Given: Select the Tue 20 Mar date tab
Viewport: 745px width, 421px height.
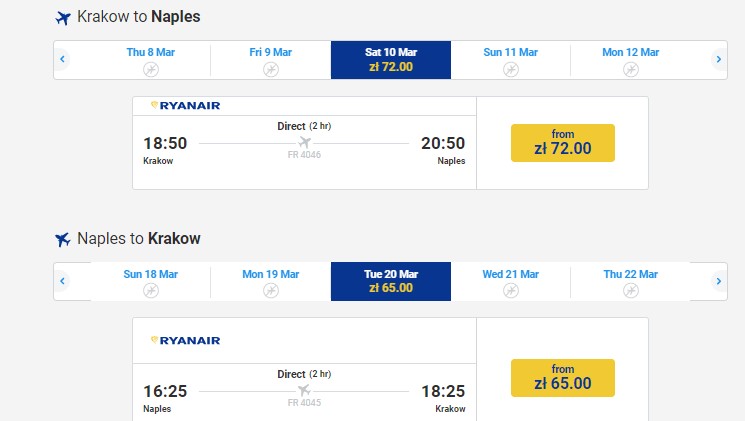Looking at the screenshot, I should pos(391,281).
